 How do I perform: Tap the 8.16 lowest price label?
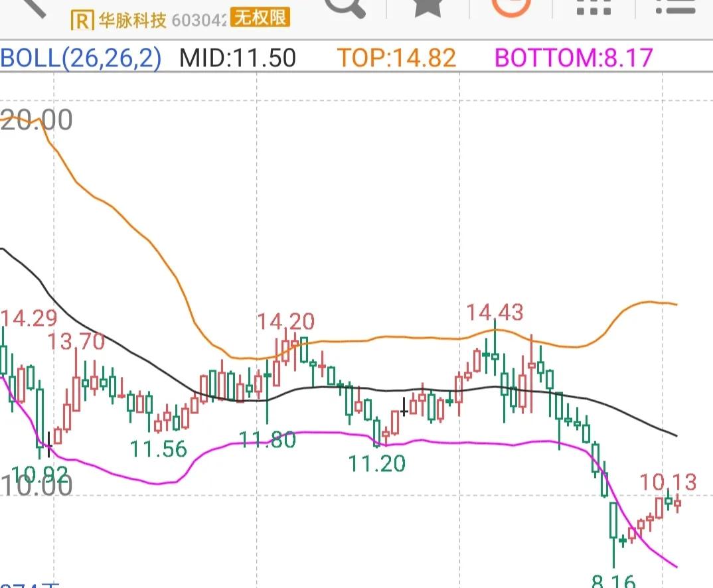[614, 581]
